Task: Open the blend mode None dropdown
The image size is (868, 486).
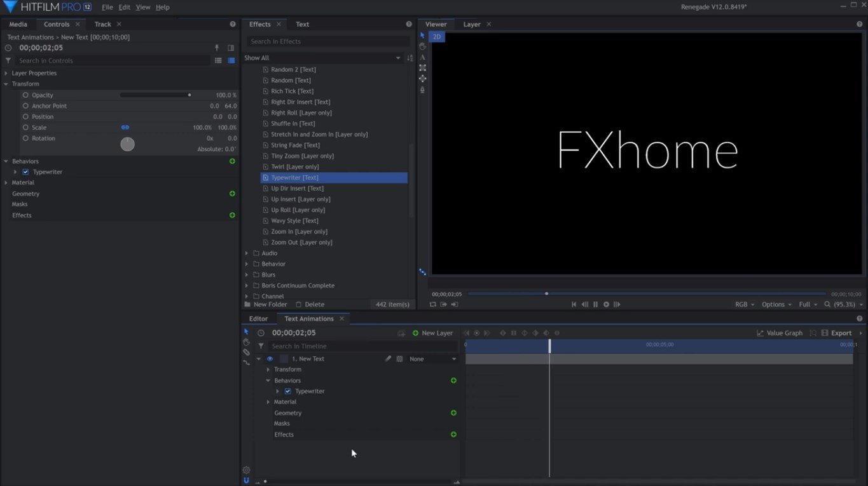Action: (432, 359)
